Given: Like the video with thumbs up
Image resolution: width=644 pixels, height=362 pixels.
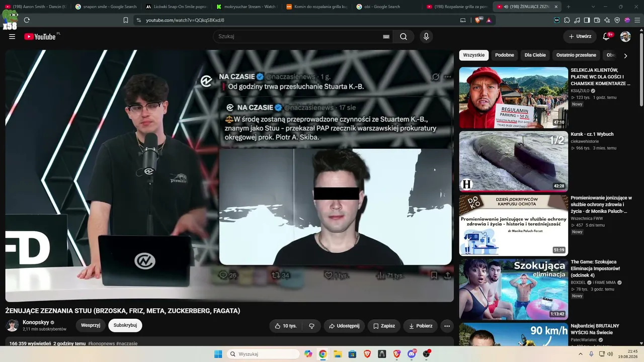Looking at the screenshot, I should [286, 326].
